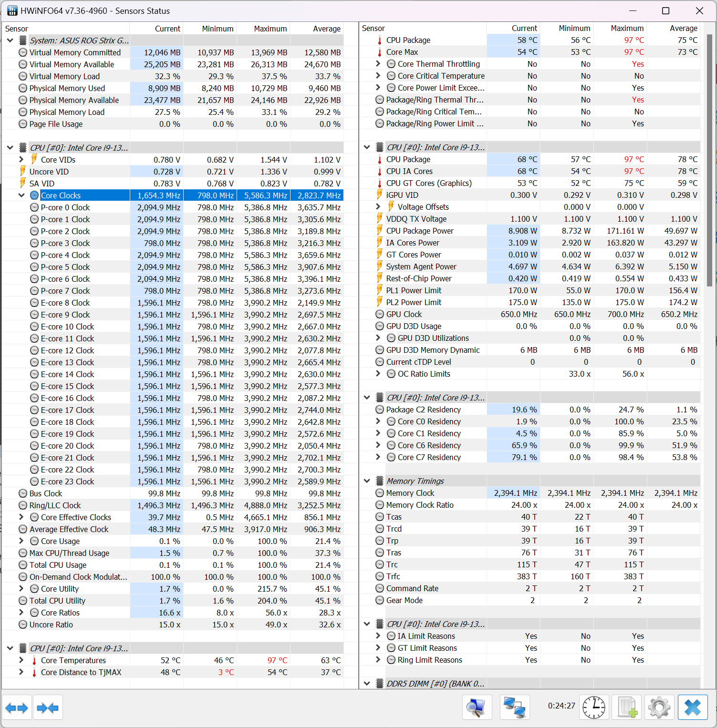
Task: Select the E-core 12 Clock row
Action: [173, 350]
